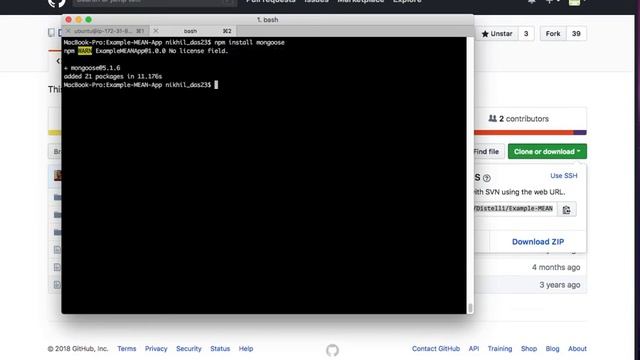
Task: Click the 'npm install mongoose' command text
Action: point(249,42)
